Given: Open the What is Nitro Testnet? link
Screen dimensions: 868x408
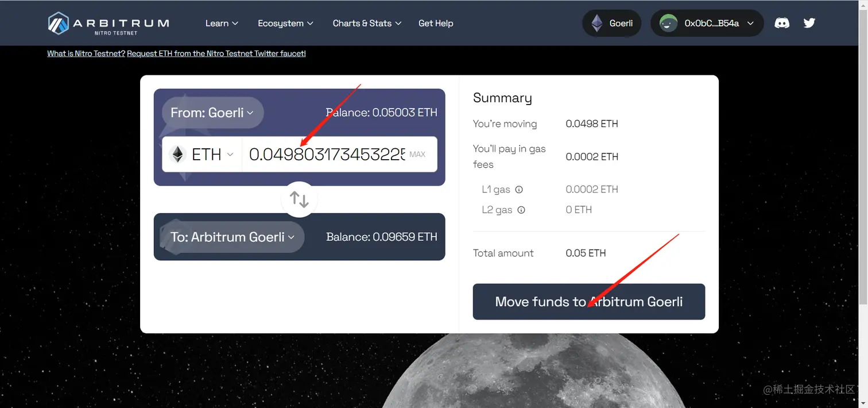Looking at the screenshot, I should click(86, 53).
